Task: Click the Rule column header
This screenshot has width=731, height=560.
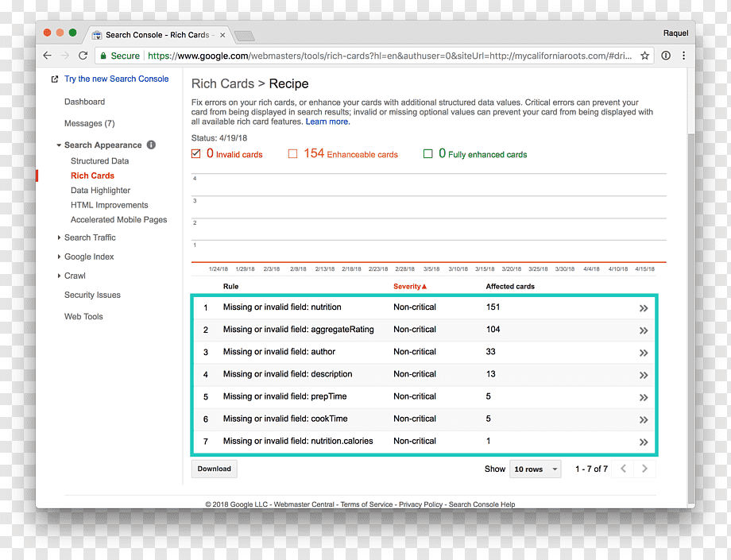Action: click(x=230, y=287)
